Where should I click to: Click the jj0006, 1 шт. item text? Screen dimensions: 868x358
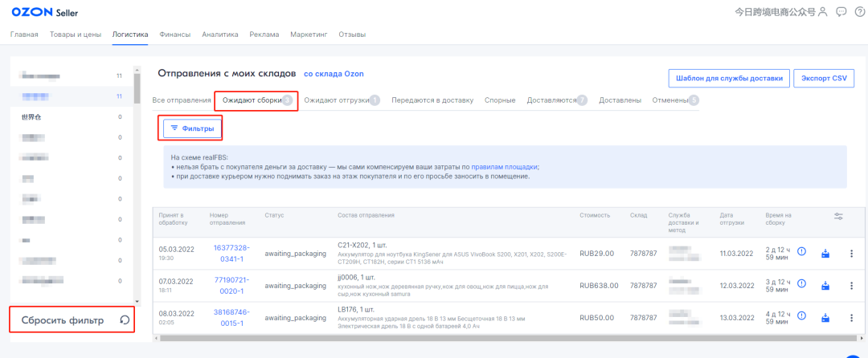tap(358, 278)
